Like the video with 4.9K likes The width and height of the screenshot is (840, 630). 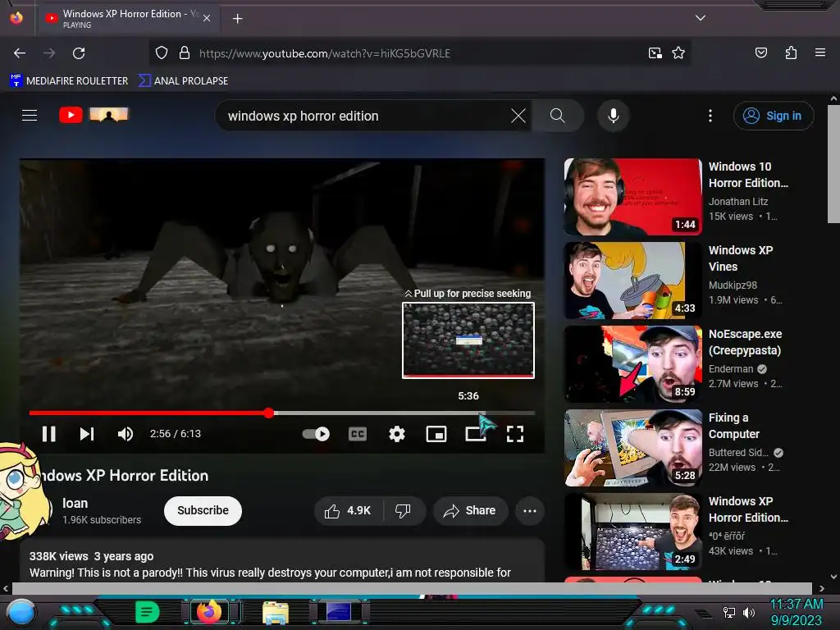pos(348,511)
